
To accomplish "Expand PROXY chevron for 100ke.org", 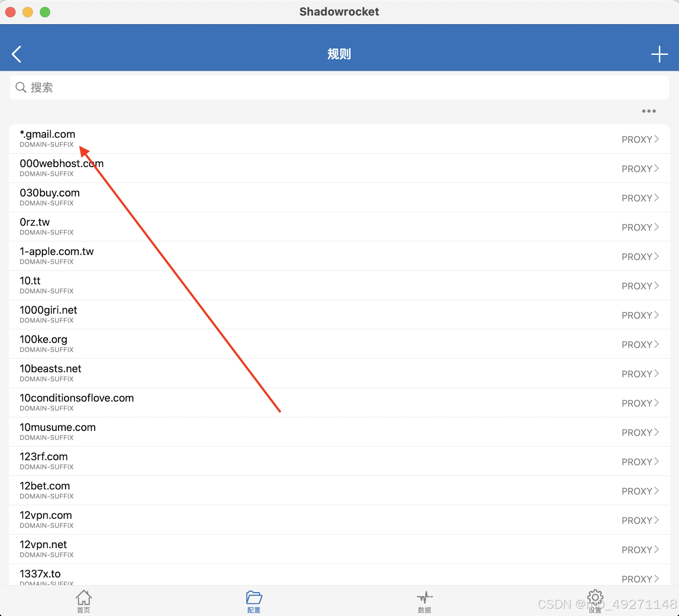I will click(x=657, y=344).
